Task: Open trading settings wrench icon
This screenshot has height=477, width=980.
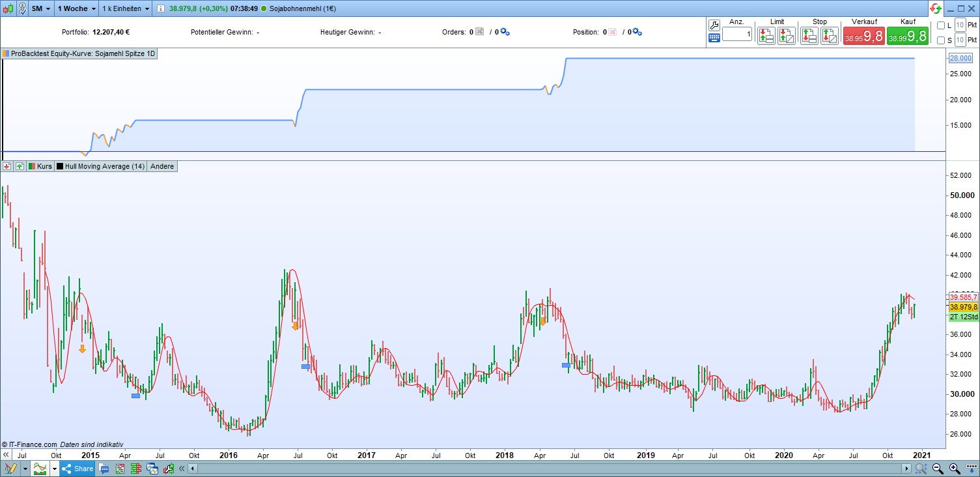Action: (714, 25)
